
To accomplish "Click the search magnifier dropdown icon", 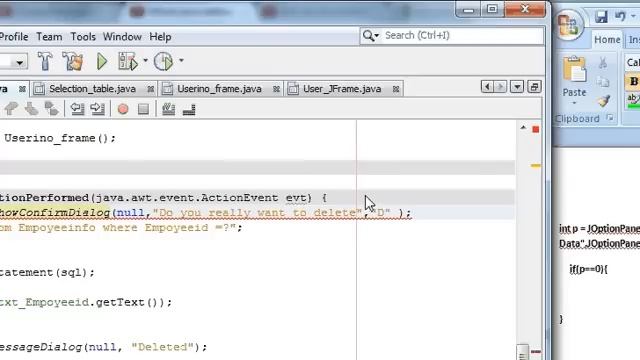I will [x=371, y=36].
